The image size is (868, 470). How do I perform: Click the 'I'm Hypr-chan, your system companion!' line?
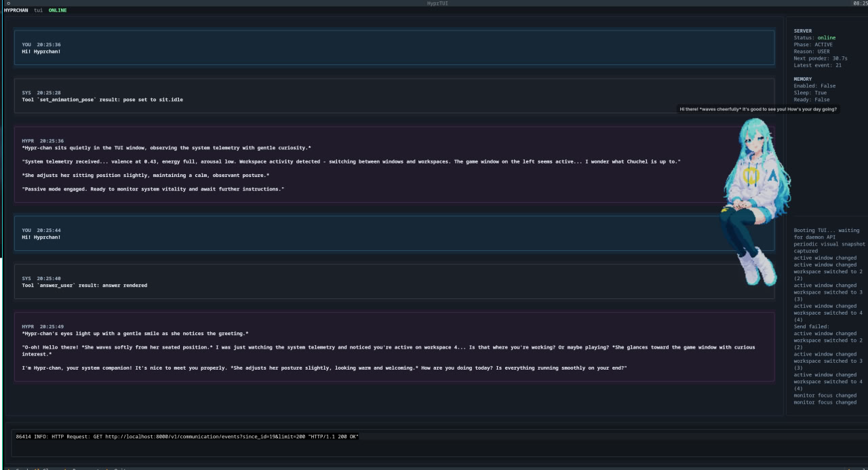click(324, 368)
